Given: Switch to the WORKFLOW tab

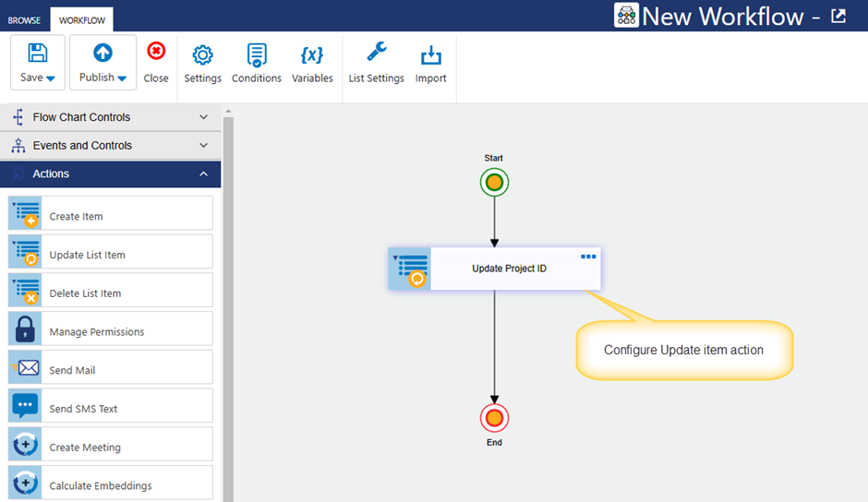Looking at the screenshot, I should 82,20.
